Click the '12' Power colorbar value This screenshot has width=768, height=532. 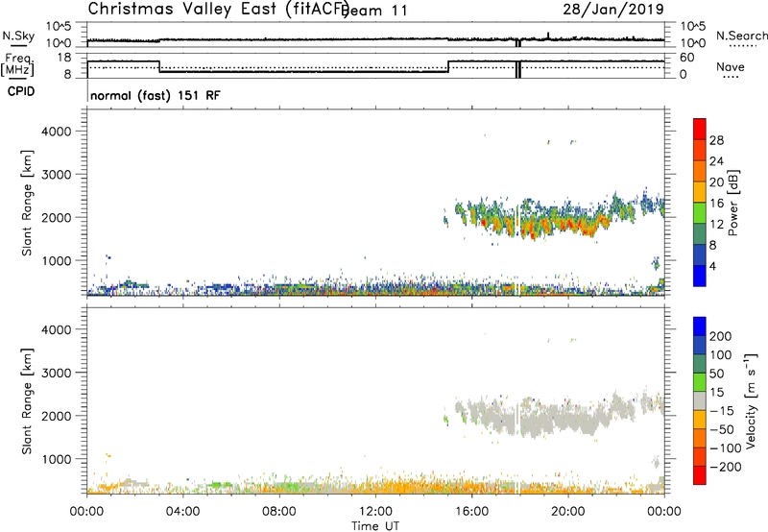716,224
